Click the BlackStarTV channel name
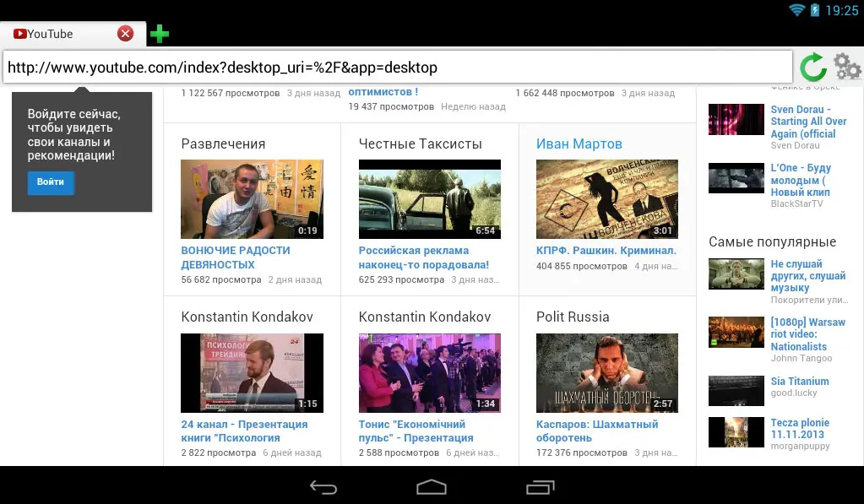The image size is (864, 504). (796, 203)
